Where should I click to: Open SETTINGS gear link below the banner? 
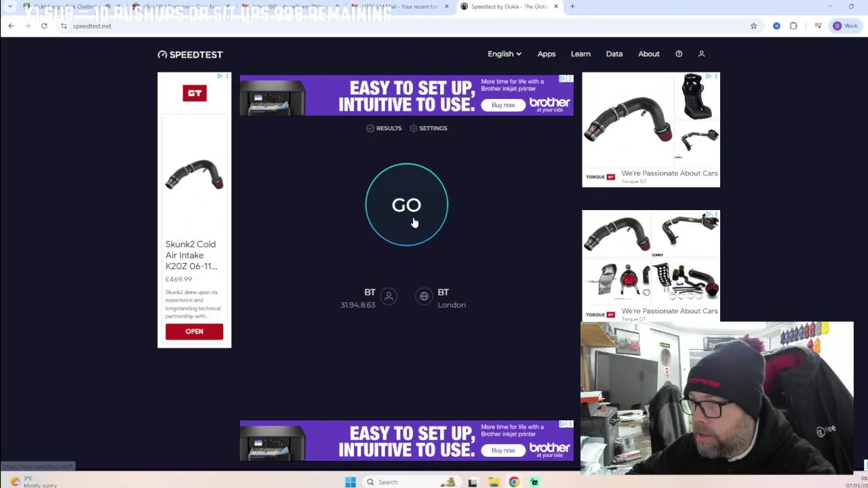[429, 128]
